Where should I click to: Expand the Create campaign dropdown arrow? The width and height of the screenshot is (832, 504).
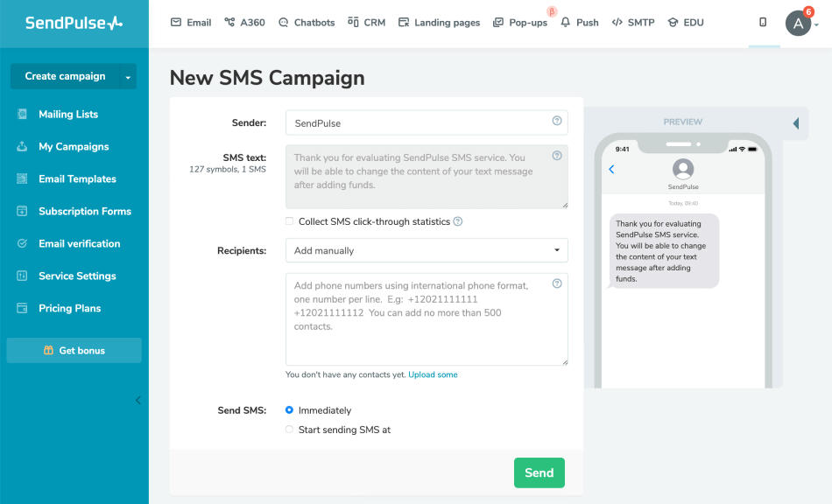[x=128, y=77]
